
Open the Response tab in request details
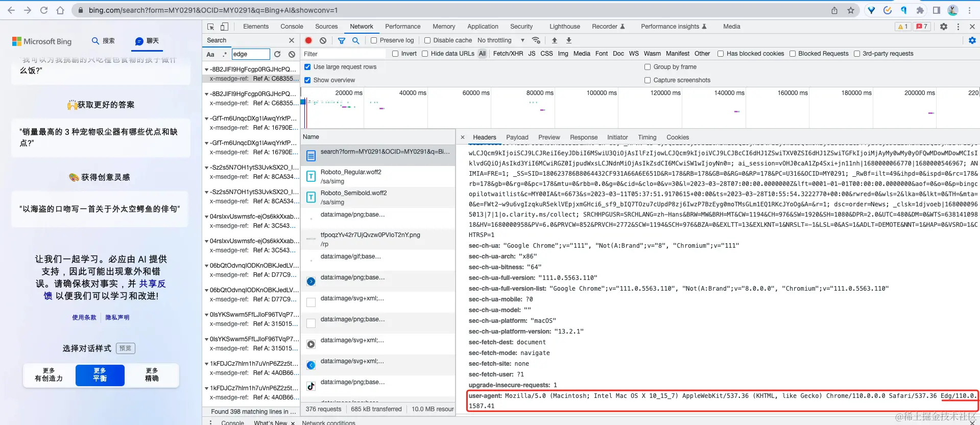coord(584,137)
